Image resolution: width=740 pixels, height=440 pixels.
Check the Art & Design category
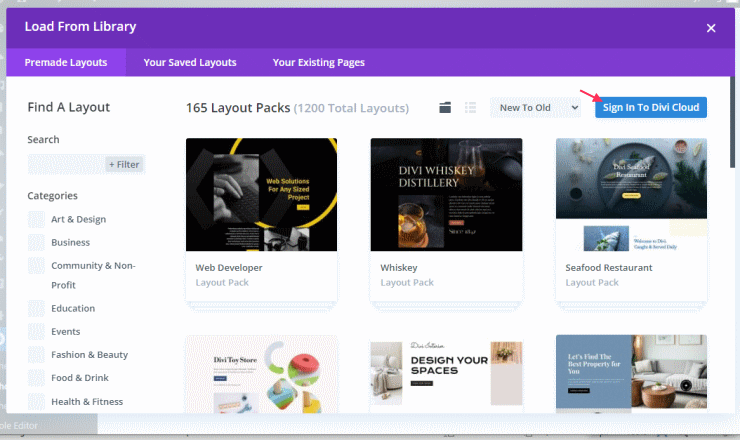36,220
